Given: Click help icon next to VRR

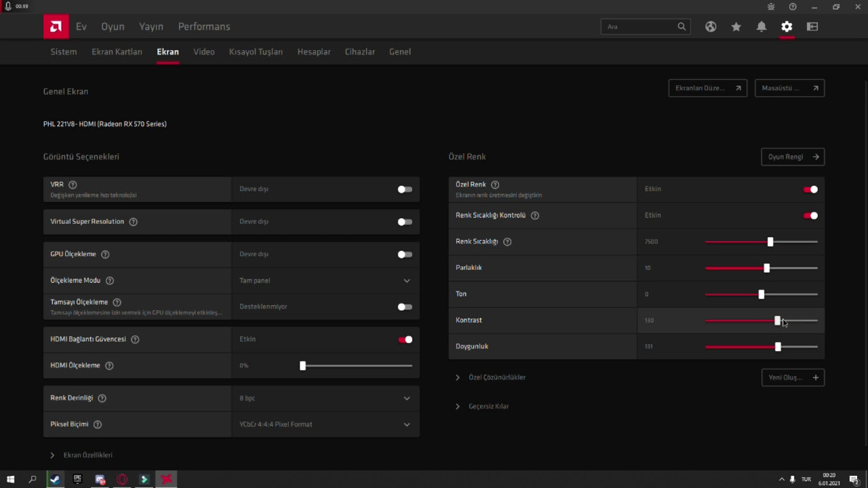Looking at the screenshot, I should pyautogui.click(x=73, y=184).
